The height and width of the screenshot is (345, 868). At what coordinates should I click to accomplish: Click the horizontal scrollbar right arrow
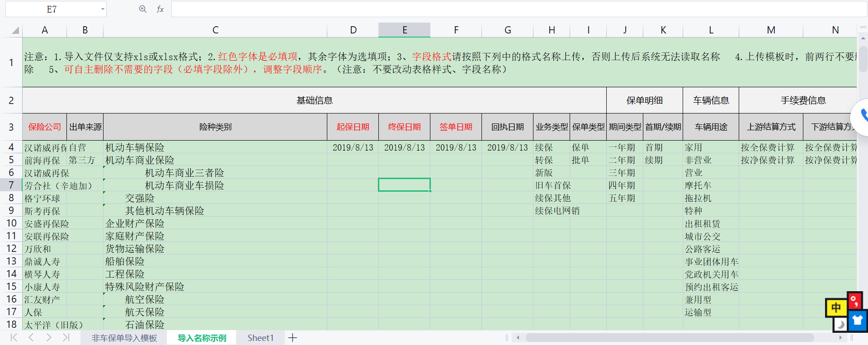point(840,337)
